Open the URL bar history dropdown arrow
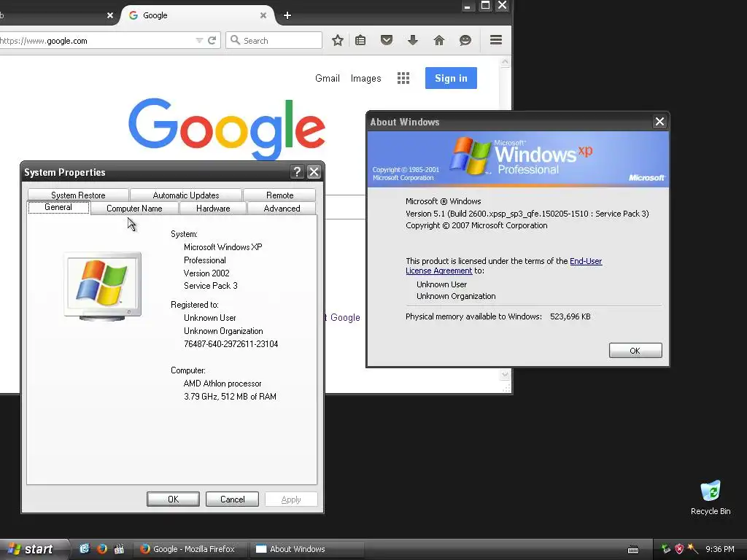The image size is (747, 560). click(199, 41)
